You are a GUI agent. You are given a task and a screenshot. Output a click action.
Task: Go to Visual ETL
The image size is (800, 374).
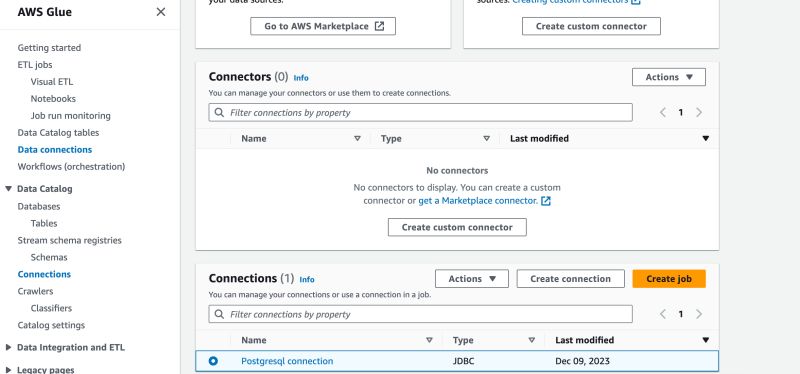pos(52,82)
